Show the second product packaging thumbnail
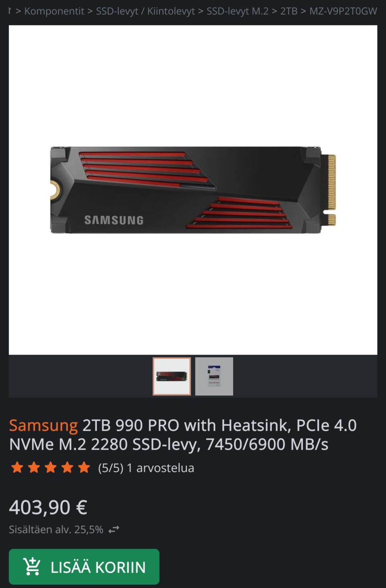 coord(214,376)
